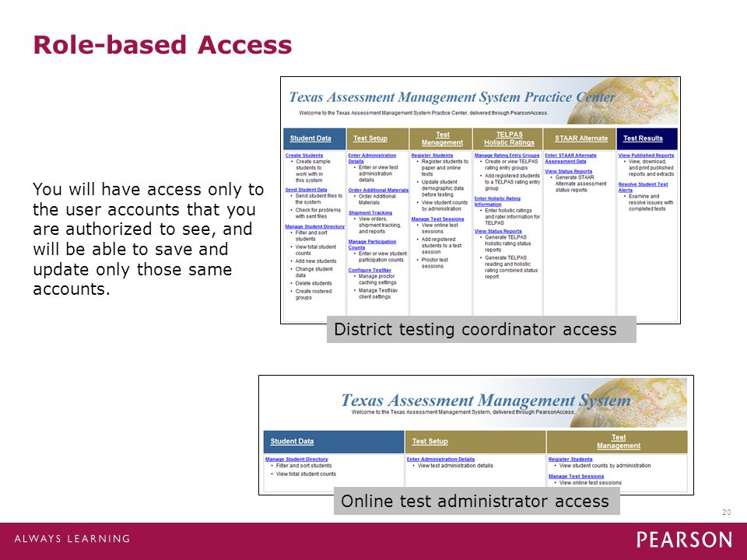The width and height of the screenshot is (747, 560).
Task: Open the Enter Holistic Rating Information link
Action: (497, 201)
